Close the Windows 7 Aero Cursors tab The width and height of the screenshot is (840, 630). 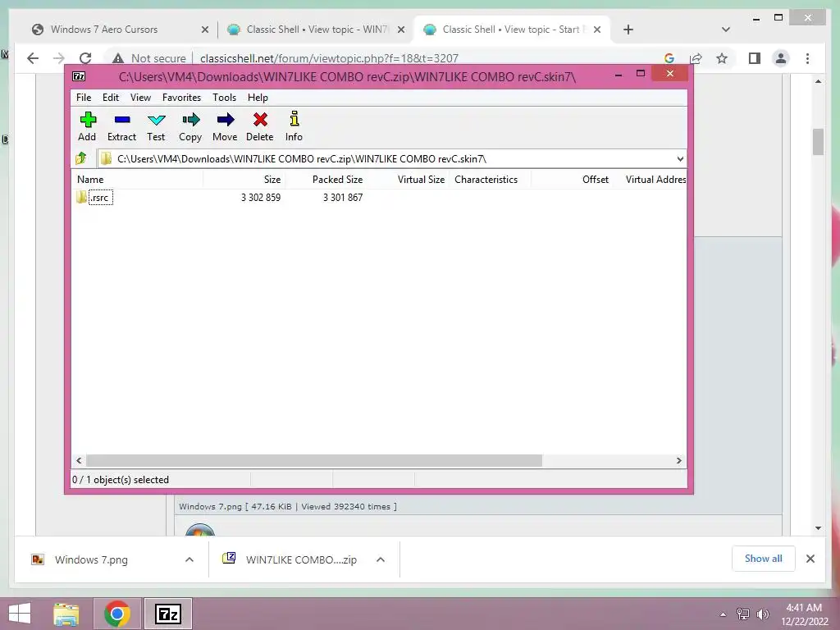click(x=204, y=30)
